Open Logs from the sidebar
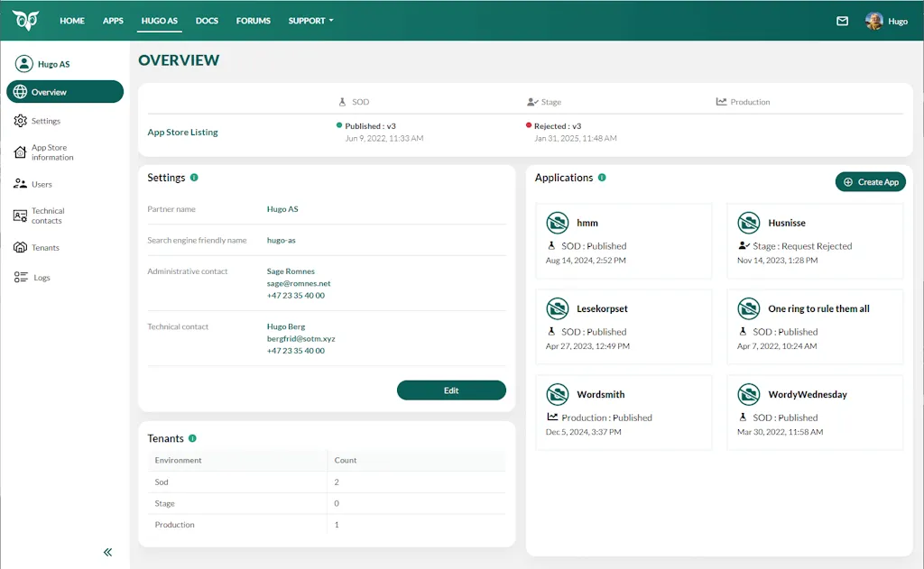Viewport: 924px width, 569px height. coord(42,278)
